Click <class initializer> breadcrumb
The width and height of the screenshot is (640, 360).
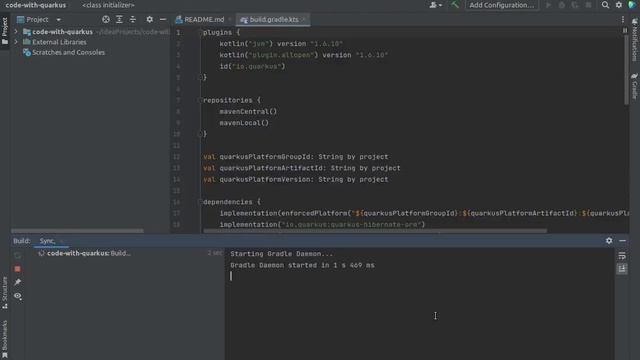pyautogui.click(x=108, y=5)
